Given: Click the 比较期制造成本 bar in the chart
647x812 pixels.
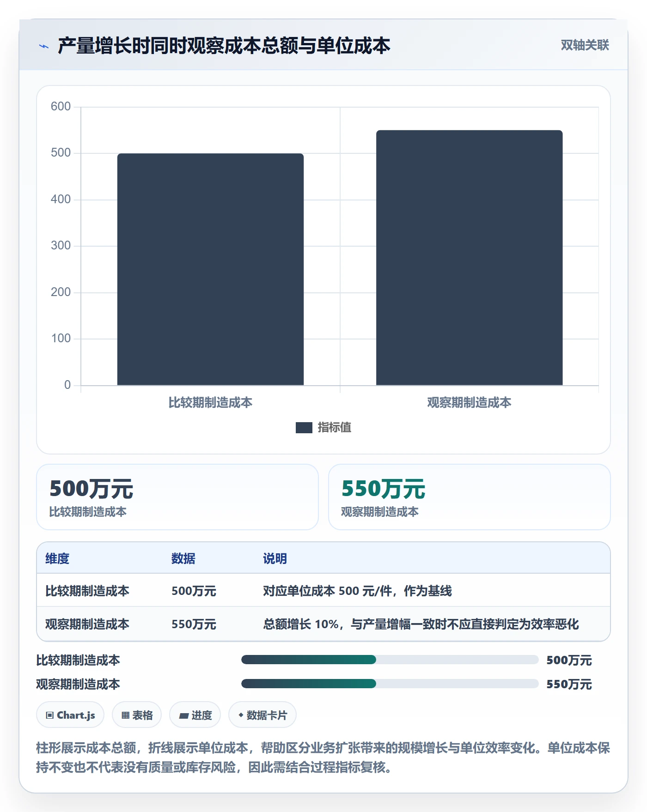Looking at the screenshot, I should click(x=210, y=269).
